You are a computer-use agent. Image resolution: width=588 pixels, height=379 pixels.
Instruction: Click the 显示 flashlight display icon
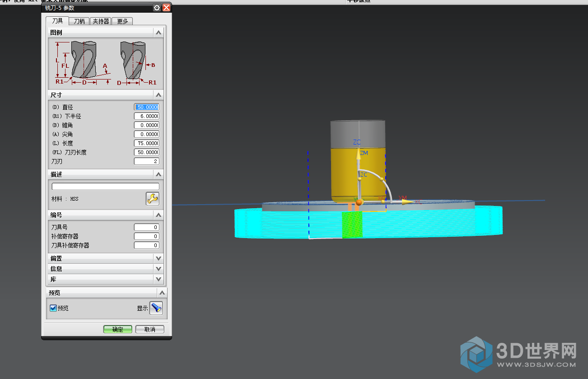(x=156, y=308)
